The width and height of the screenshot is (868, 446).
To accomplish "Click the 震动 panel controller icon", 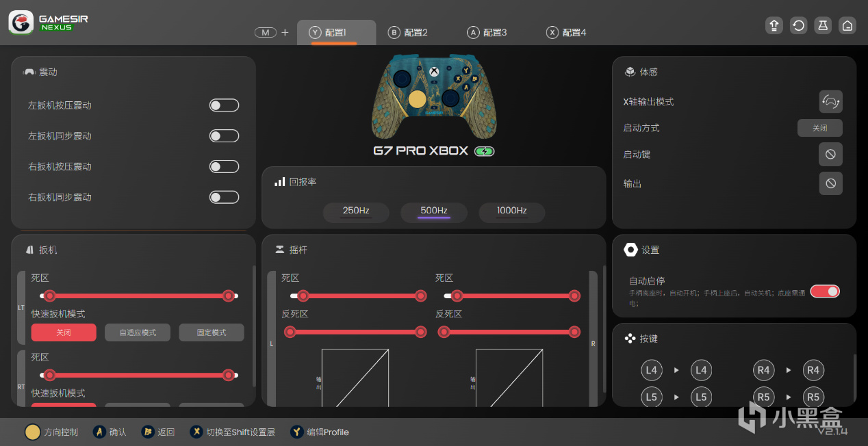I will click(29, 72).
